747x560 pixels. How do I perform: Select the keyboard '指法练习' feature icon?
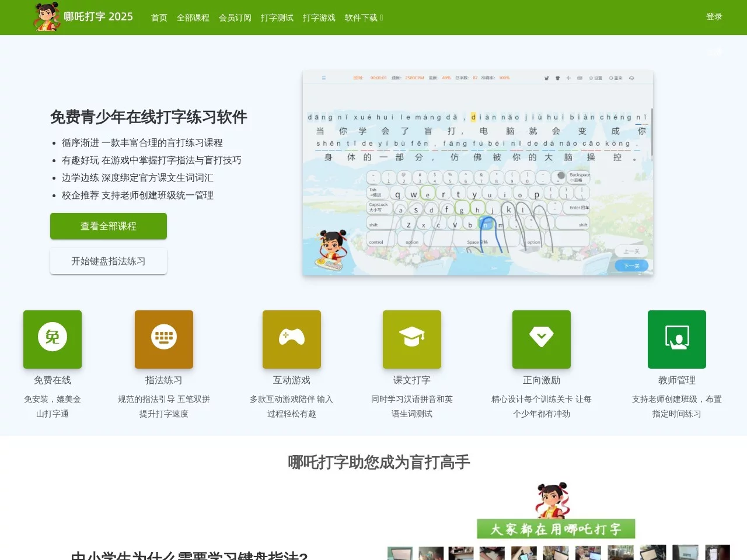click(164, 339)
